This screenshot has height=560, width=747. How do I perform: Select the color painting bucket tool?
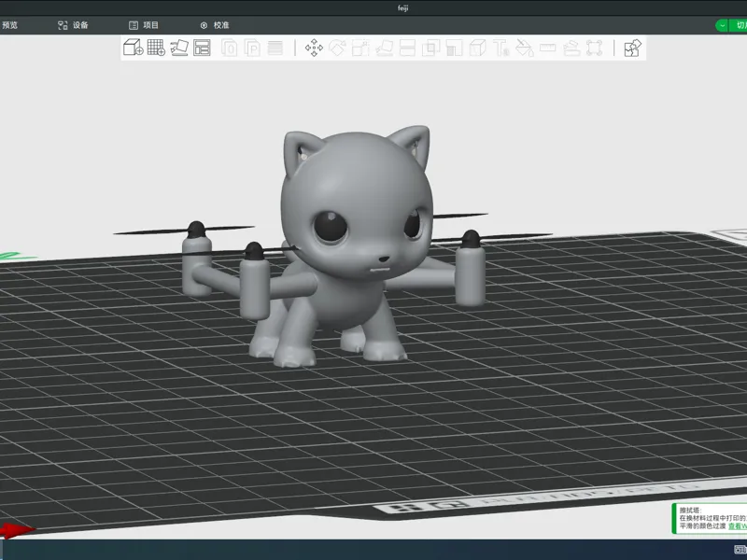pyautogui.click(x=525, y=48)
